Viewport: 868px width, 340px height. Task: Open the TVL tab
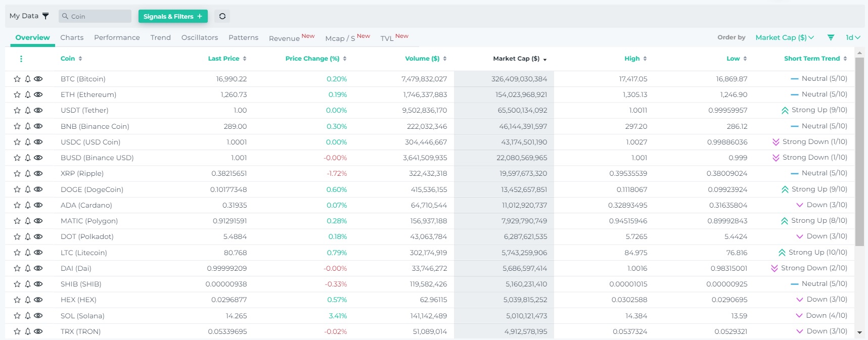coord(394,37)
